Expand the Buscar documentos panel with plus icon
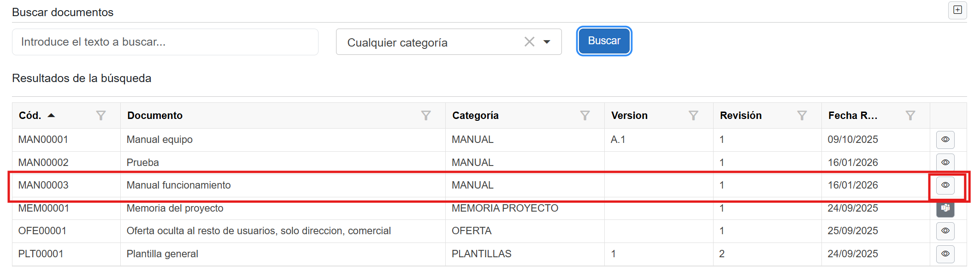 pos(957,10)
